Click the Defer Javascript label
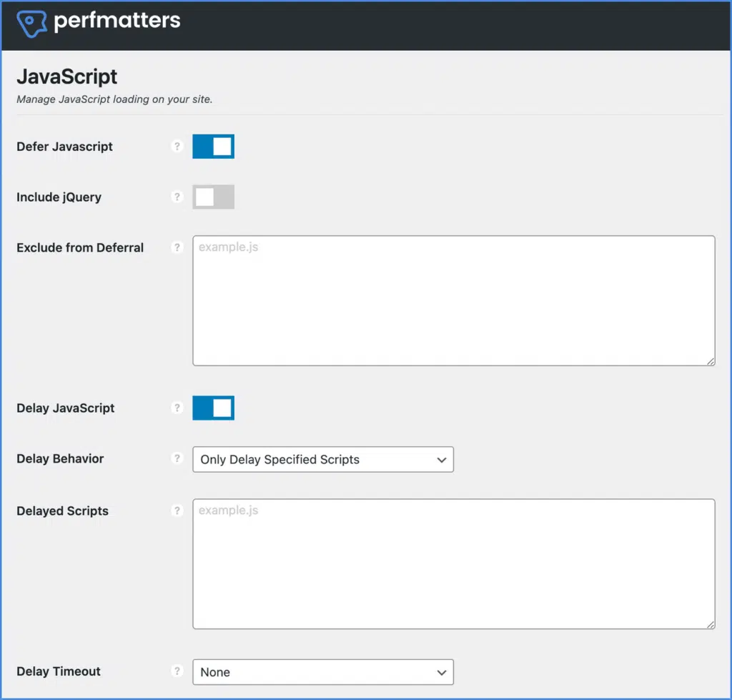Screen dimensions: 732x700 [x=64, y=147]
